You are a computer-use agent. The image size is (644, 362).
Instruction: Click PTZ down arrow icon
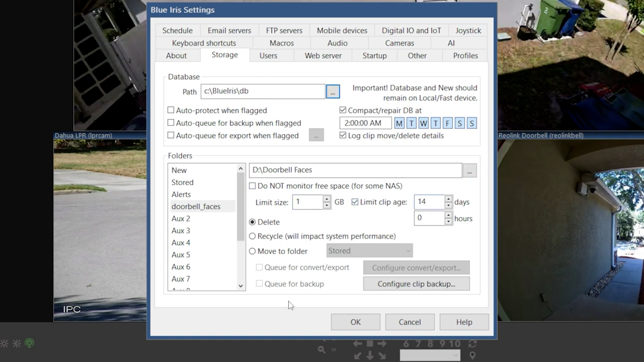point(370,355)
